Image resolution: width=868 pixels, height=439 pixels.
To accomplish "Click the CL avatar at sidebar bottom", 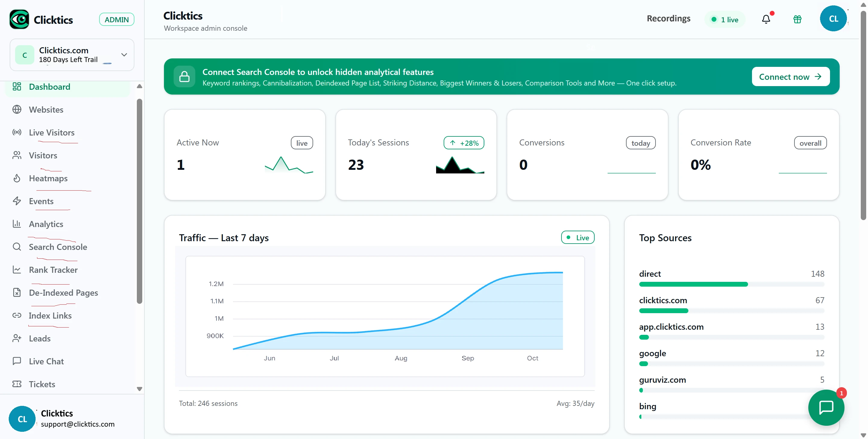I will [x=22, y=419].
